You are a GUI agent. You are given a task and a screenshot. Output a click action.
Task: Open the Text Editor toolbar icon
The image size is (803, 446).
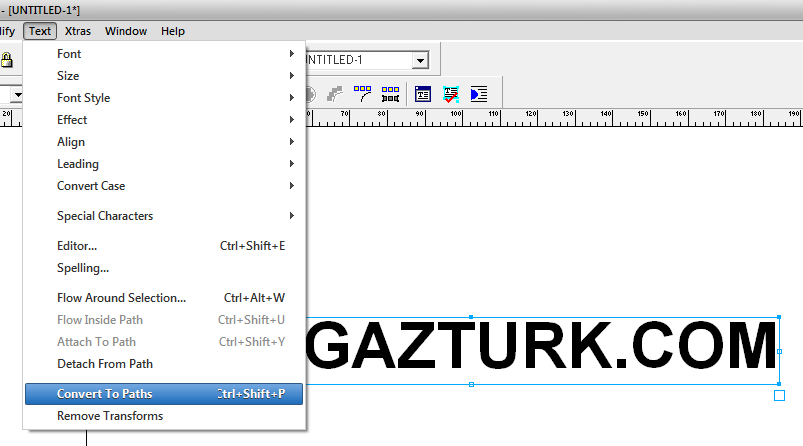422,94
